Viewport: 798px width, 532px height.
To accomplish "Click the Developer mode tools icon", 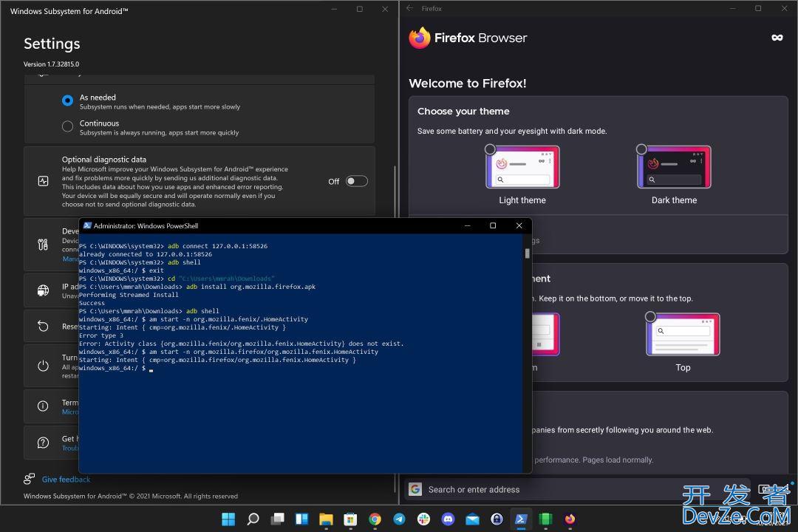I will point(44,245).
